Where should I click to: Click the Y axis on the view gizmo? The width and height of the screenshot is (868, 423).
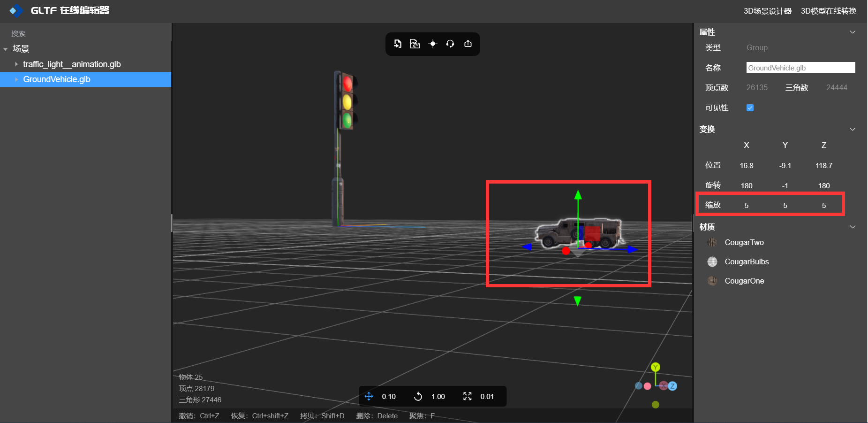coord(656,367)
